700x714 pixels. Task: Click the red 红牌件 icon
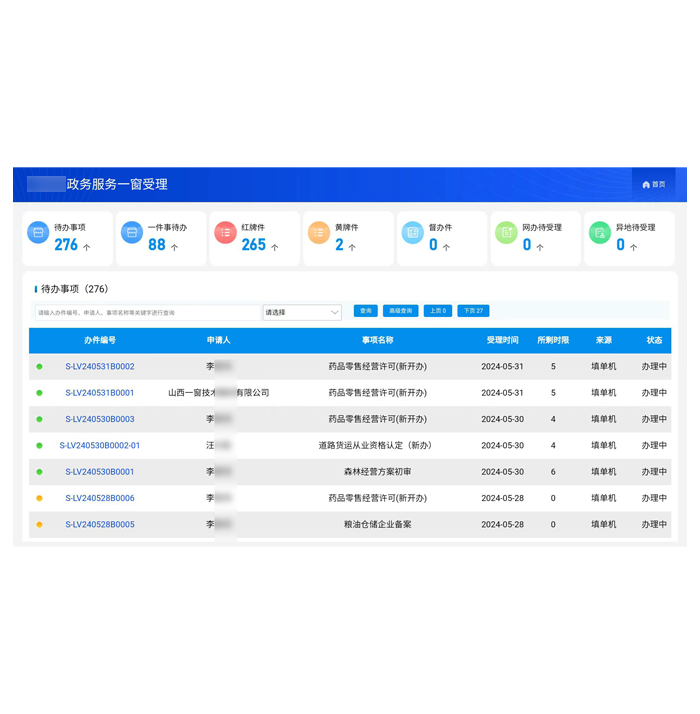[x=225, y=233]
